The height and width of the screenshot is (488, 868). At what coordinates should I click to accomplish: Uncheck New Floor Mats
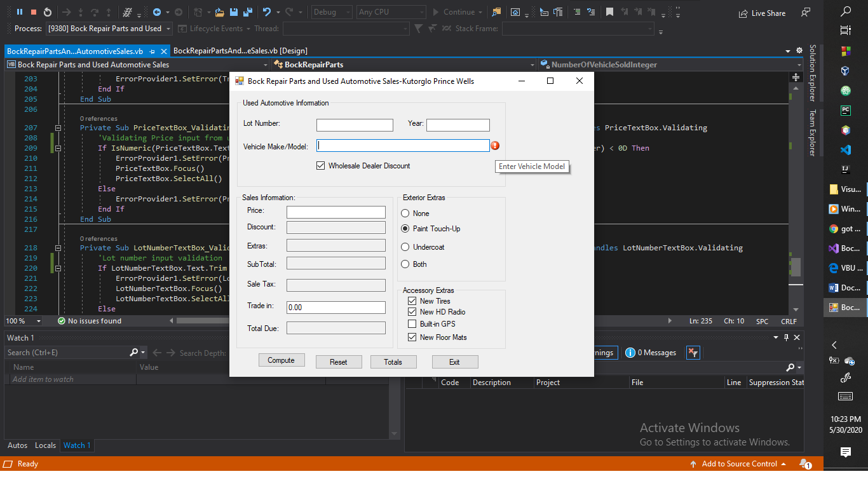click(412, 337)
